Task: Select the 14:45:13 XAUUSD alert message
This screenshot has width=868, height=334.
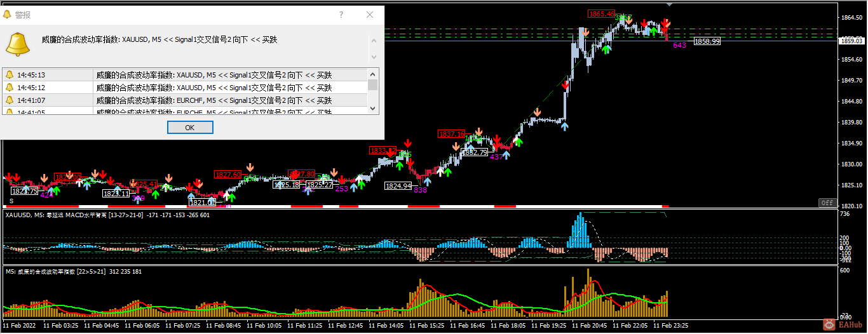Action: (x=214, y=75)
